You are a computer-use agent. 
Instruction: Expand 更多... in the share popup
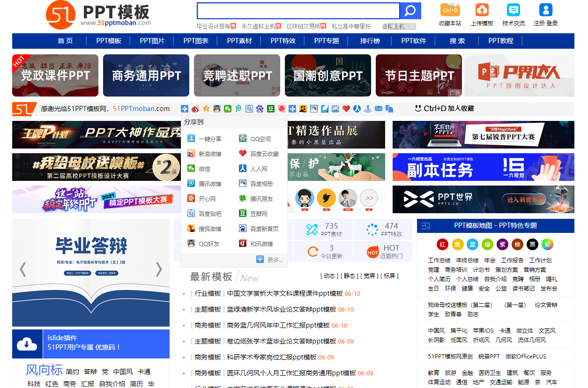[x=270, y=260]
